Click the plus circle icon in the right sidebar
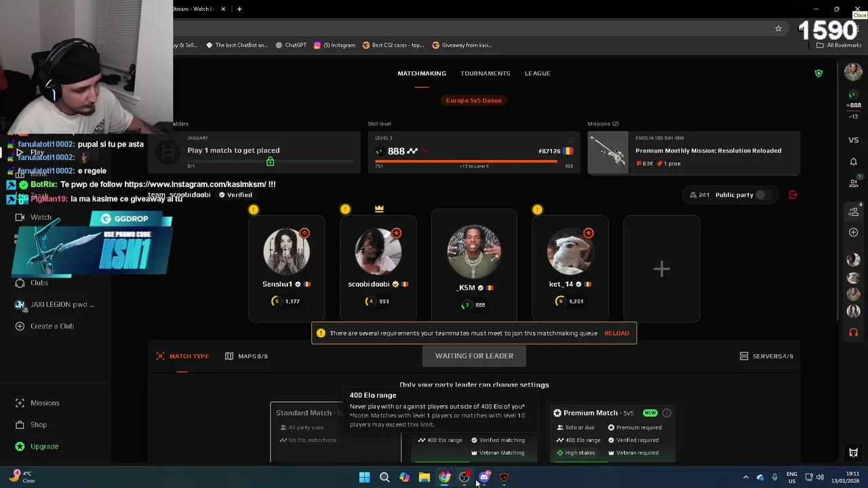Viewport: 868px width, 488px height. pyautogui.click(x=853, y=232)
